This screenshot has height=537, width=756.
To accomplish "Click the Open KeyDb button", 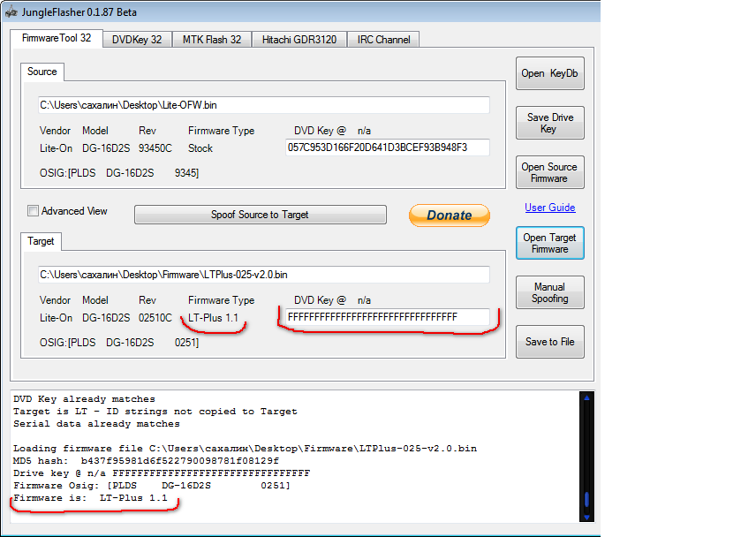I will (549, 73).
